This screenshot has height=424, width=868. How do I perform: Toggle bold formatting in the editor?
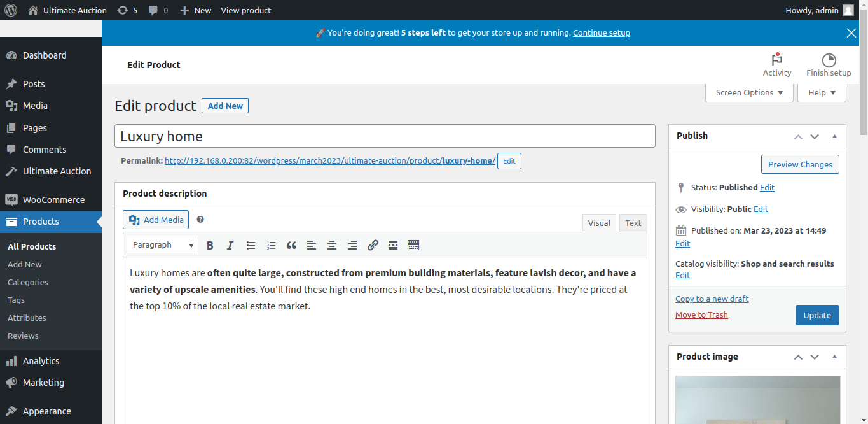tap(210, 245)
